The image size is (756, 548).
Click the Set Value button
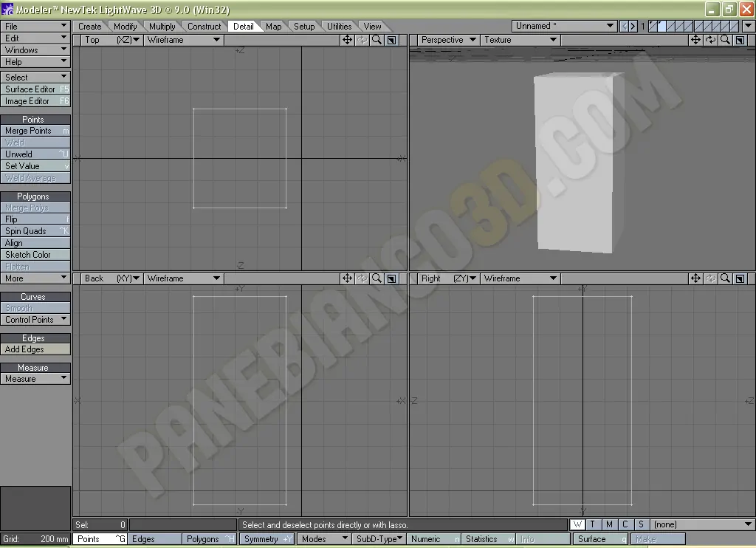pyautogui.click(x=35, y=166)
